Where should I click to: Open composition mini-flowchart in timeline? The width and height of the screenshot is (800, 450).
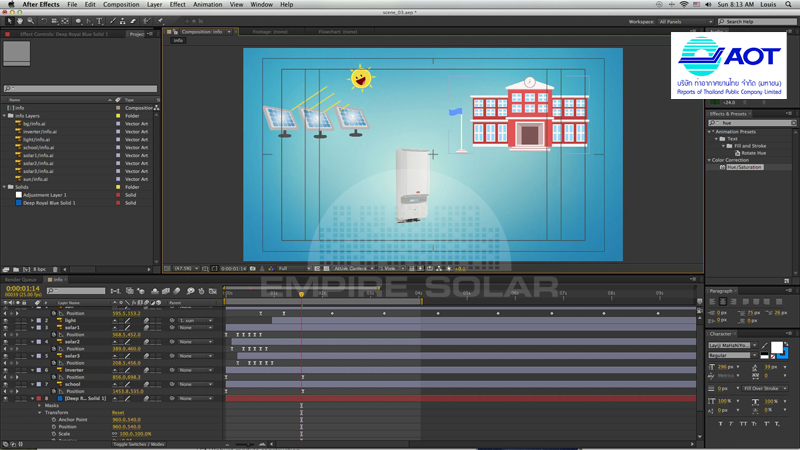click(x=115, y=291)
